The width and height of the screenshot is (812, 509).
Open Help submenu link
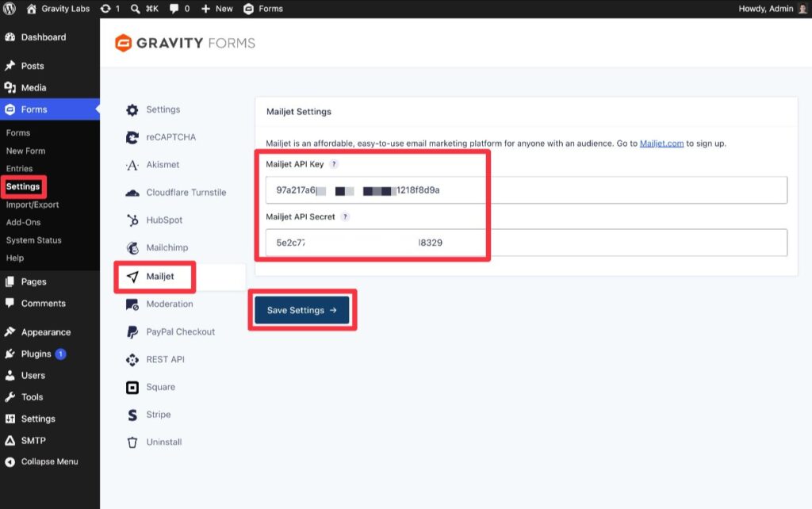click(x=15, y=258)
